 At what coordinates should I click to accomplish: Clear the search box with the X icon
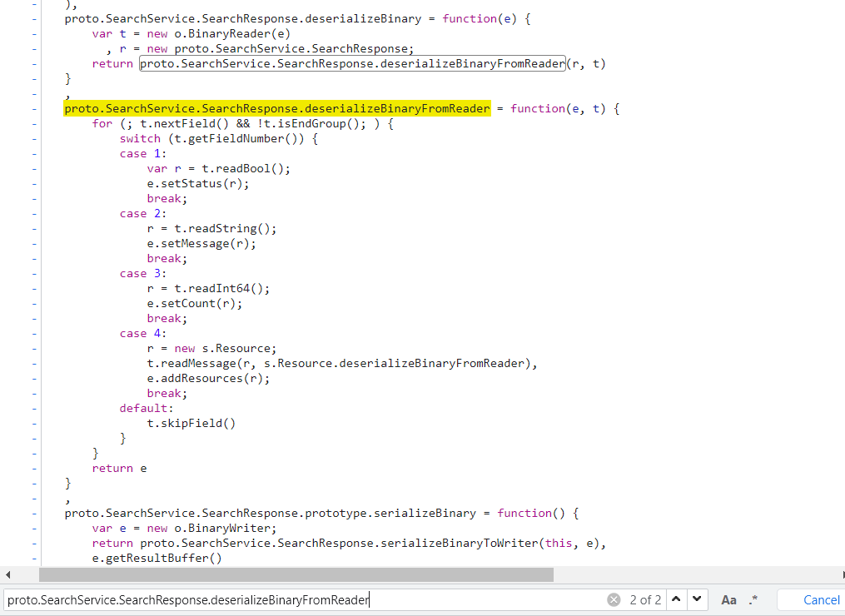click(614, 600)
